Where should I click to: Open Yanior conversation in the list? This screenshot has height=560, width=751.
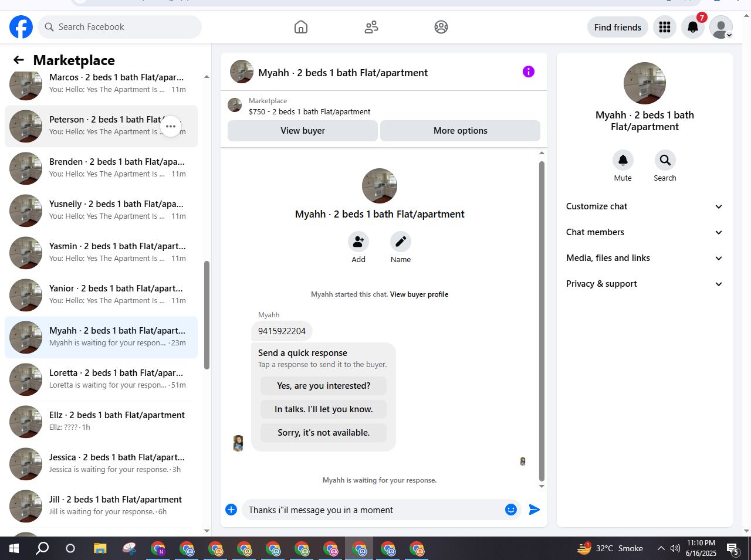(101, 295)
